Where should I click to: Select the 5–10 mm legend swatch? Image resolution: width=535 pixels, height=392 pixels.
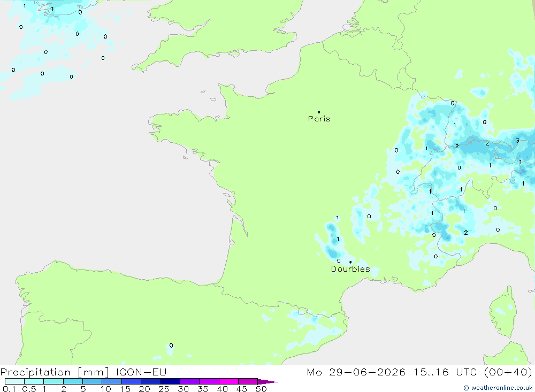tap(93, 381)
